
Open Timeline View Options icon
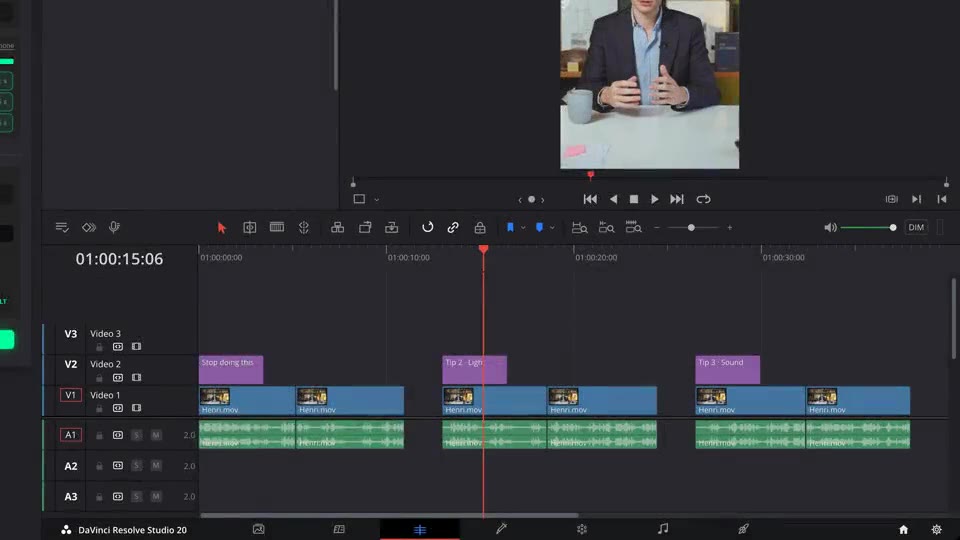pyautogui.click(x=62, y=228)
